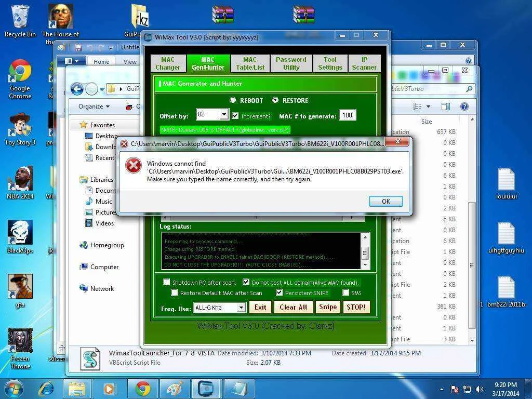Open the Explorer help question mark icon
532x399 pixels.
coord(464,107)
